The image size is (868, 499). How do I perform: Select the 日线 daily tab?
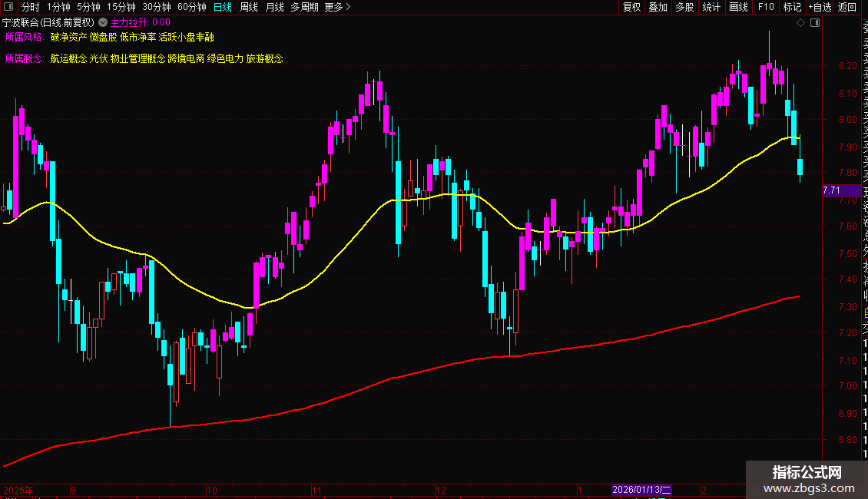[x=223, y=7]
